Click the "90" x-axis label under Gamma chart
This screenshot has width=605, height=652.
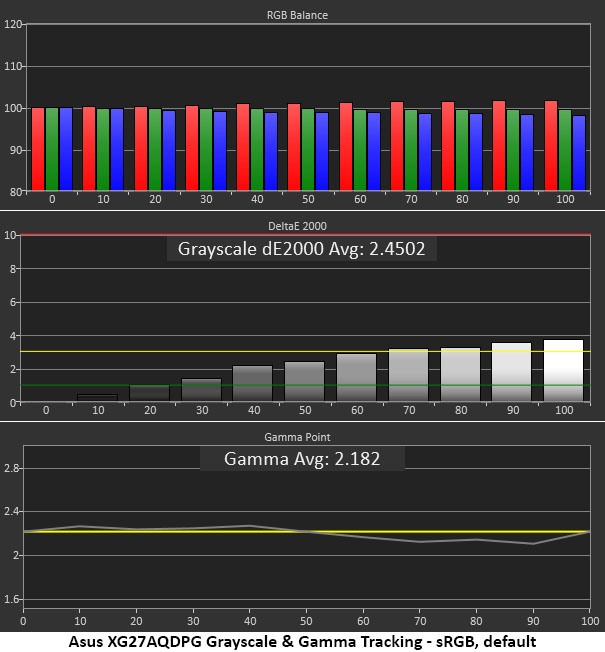(533, 621)
